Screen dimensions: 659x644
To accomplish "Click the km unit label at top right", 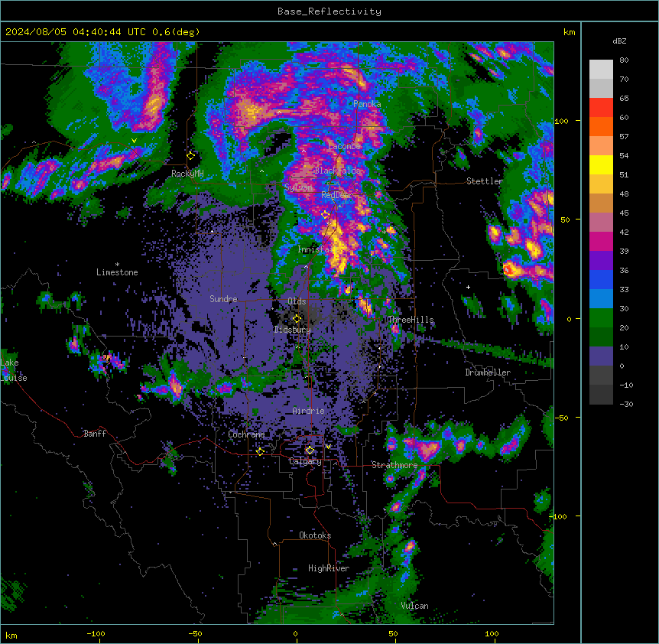I will tap(569, 32).
